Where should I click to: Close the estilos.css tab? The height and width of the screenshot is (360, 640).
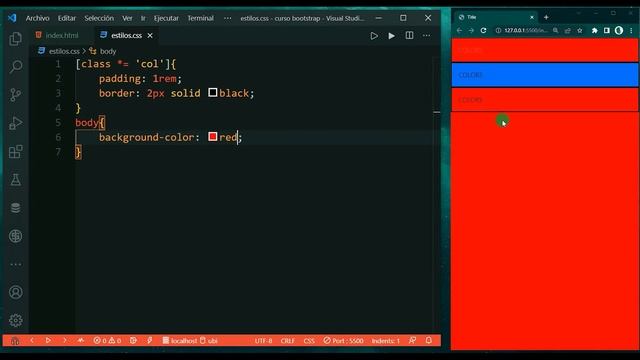pos(150,36)
